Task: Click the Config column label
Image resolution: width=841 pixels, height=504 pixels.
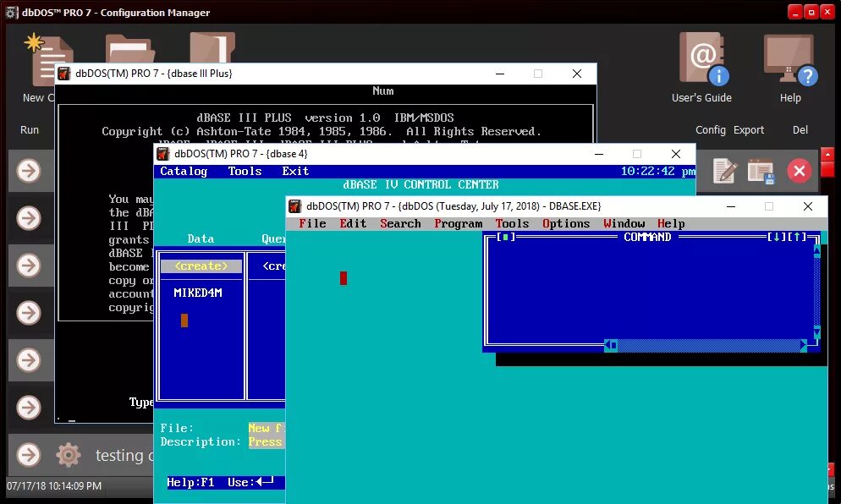Action: pos(711,129)
